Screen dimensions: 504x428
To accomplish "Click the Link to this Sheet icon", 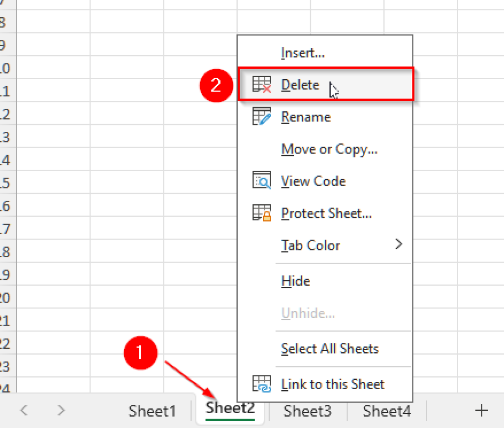I will pos(262,384).
